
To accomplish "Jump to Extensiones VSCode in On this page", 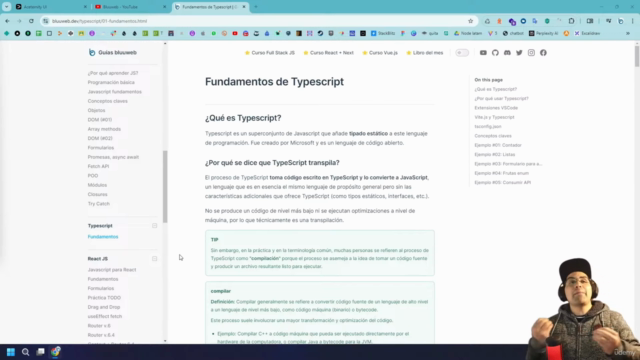I will coord(496,108).
